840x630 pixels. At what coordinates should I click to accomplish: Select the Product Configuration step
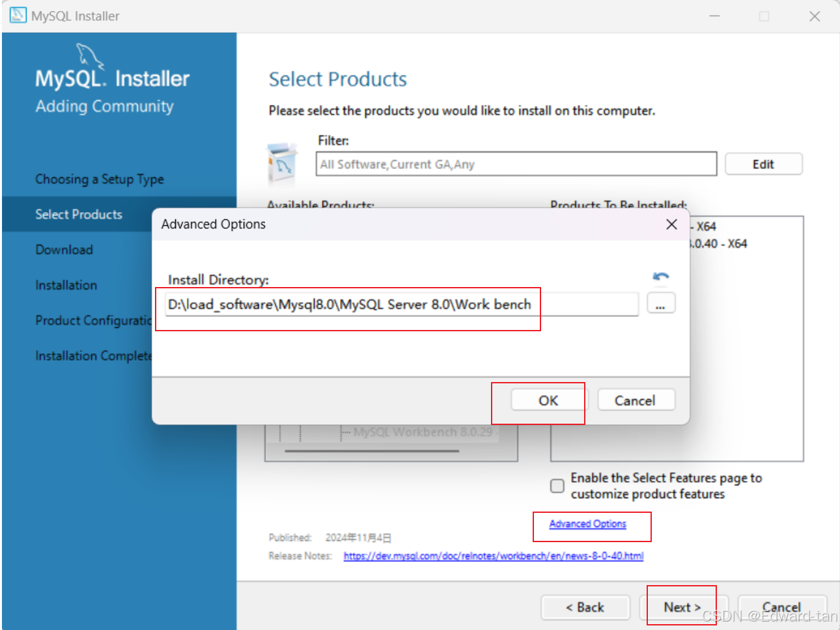[93, 320]
